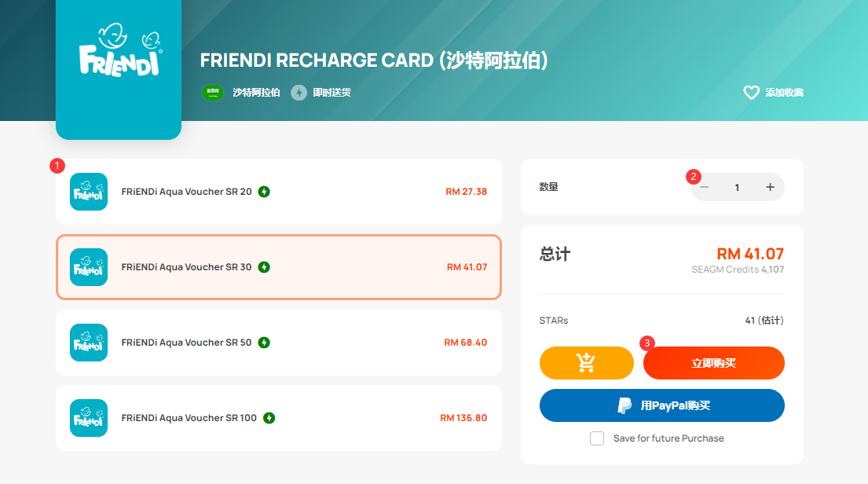Screen dimensions: 868x484
Task: Decrease quantity with the minus button
Action: coord(704,187)
